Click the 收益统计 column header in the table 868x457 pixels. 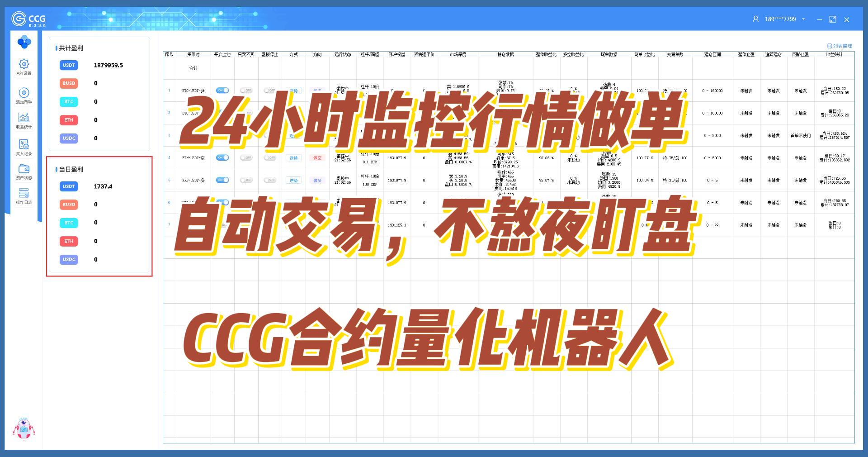pyautogui.click(x=835, y=54)
